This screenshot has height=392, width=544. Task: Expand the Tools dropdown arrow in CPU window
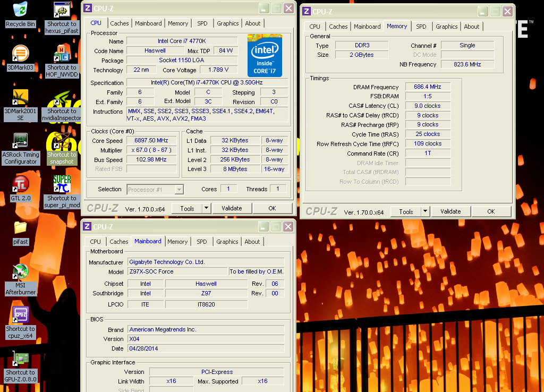click(x=207, y=208)
